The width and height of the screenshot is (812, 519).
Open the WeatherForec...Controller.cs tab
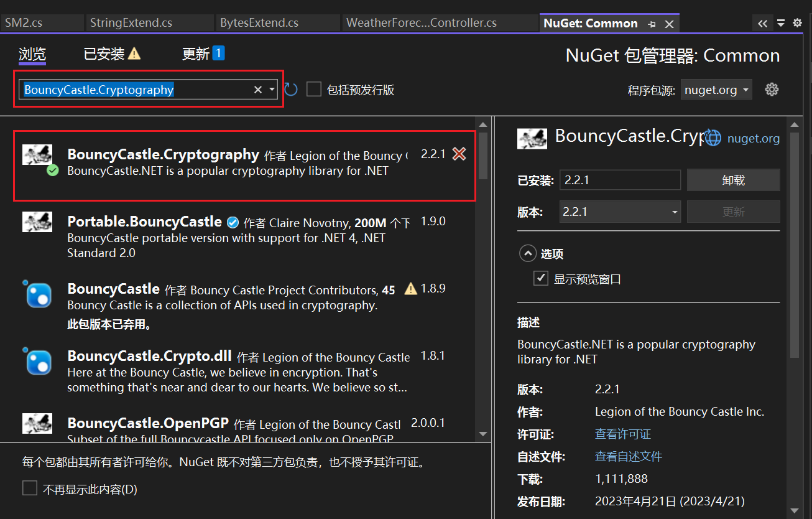point(440,23)
